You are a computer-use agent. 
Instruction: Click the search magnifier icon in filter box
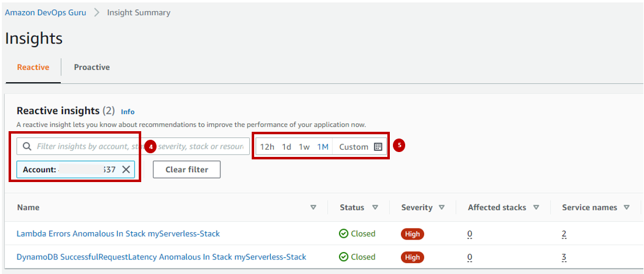pos(27,147)
